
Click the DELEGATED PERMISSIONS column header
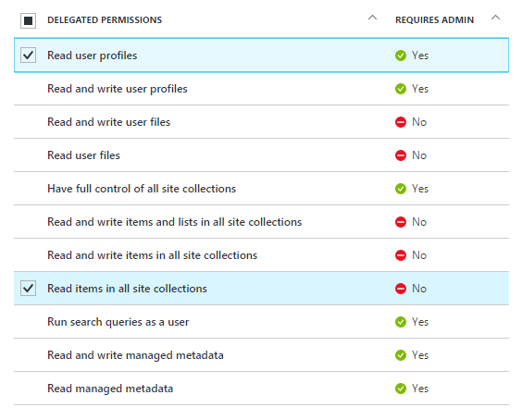pyautogui.click(x=105, y=20)
